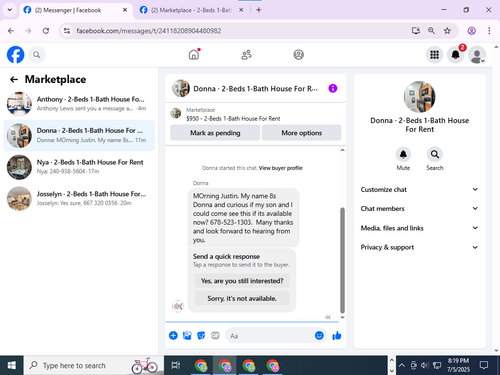Close the Marketplace browser tab
The image size is (500, 375).
point(241,10)
